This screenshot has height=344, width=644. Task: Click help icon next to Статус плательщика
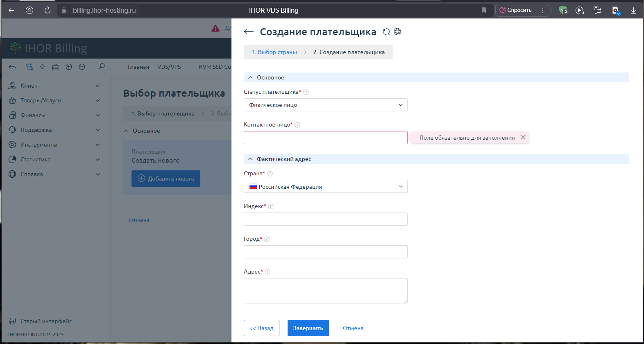306,92
